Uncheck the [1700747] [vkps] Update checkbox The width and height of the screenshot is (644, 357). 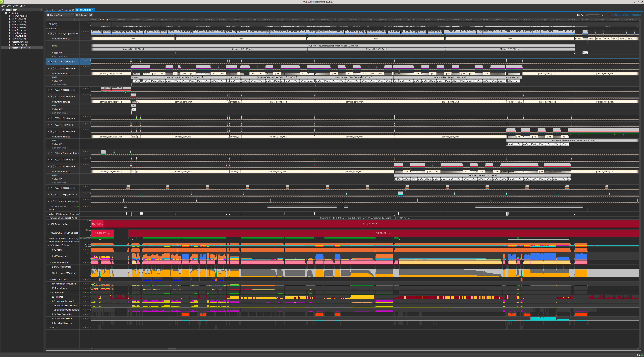click(x=51, y=195)
